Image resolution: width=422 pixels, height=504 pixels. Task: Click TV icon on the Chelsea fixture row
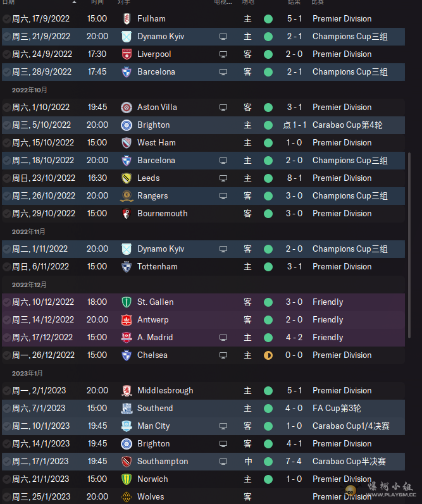[223, 355]
